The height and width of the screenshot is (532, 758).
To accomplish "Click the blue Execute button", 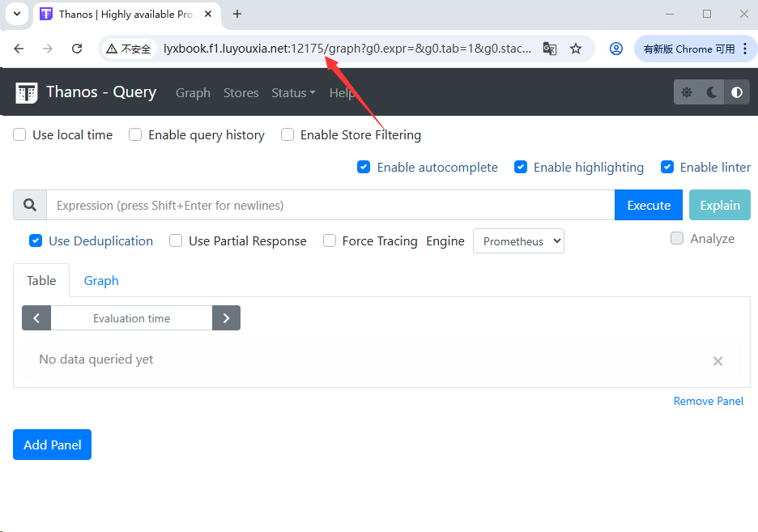I will pyautogui.click(x=649, y=205).
